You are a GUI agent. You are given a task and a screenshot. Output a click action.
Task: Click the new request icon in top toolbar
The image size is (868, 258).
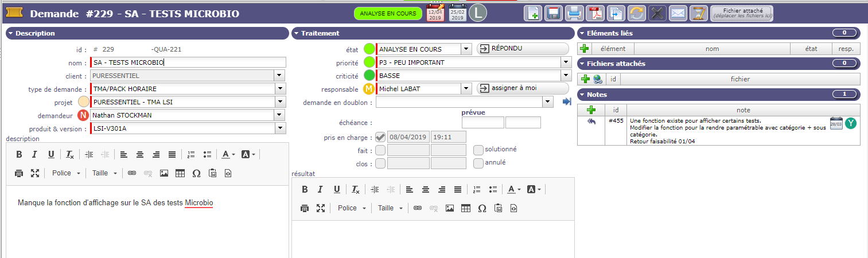533,13
